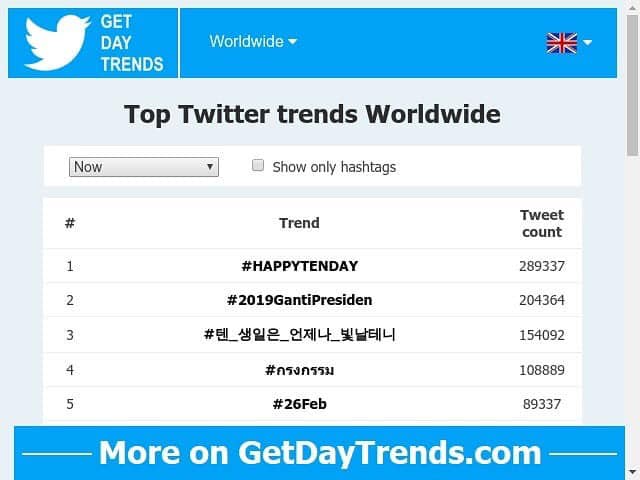
Task: Click the Get Day Trends site title
Action: click(131, 43)
